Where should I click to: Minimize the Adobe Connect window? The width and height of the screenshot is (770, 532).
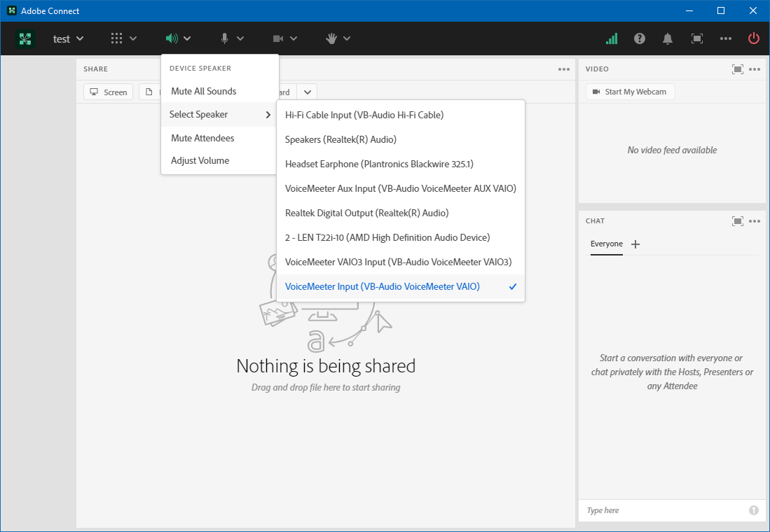click(689, 10)
